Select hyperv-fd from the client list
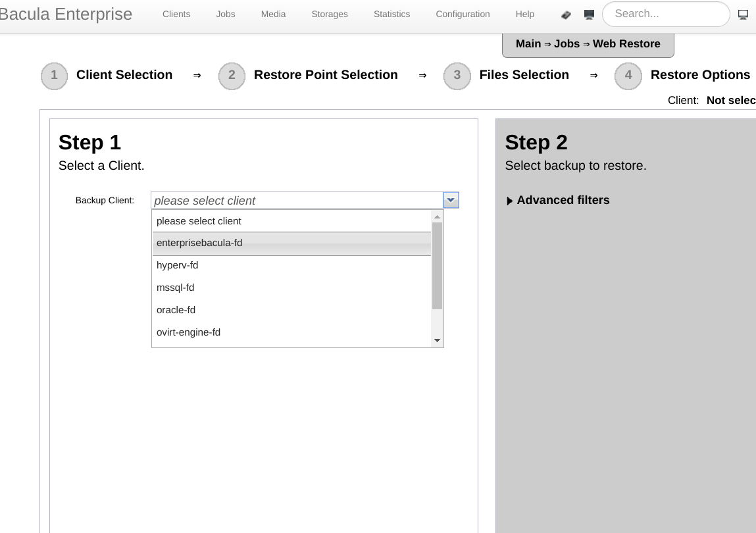756x533 pixels. pos(291,265)
